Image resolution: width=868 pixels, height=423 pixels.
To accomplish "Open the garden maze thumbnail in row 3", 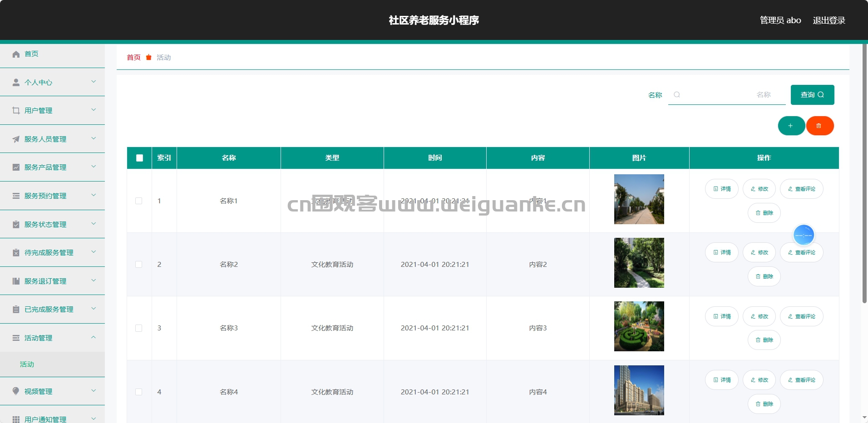I will [639, 326].
